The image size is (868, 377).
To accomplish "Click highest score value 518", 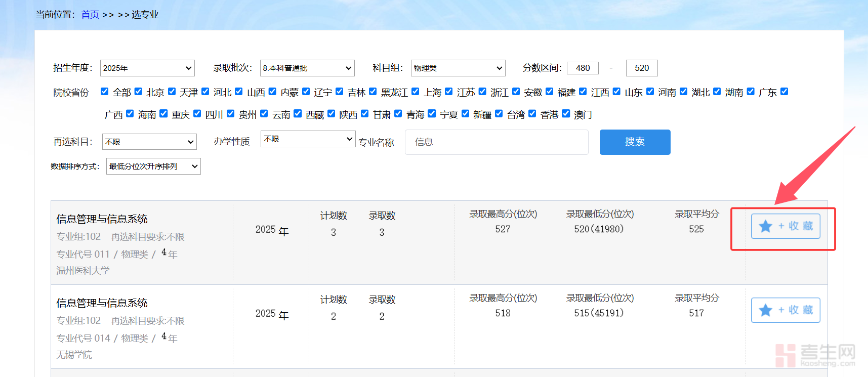I will [503, 313].
